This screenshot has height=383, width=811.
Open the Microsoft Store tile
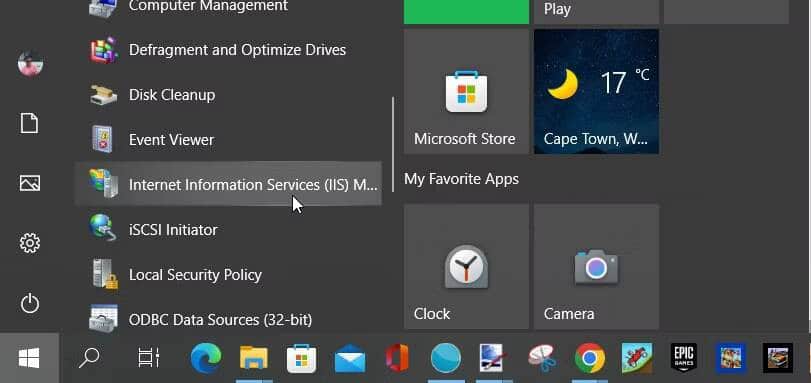[x=466, y=92]
